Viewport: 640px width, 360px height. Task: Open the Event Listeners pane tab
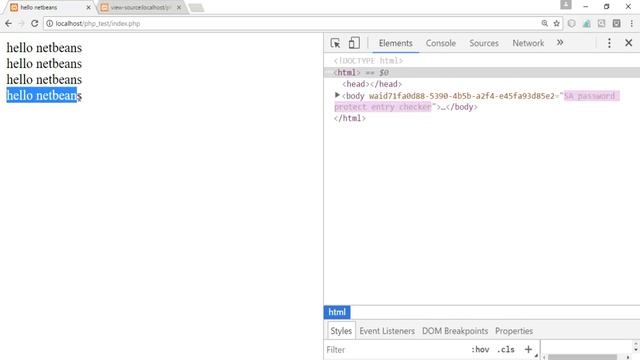point(387,331)
